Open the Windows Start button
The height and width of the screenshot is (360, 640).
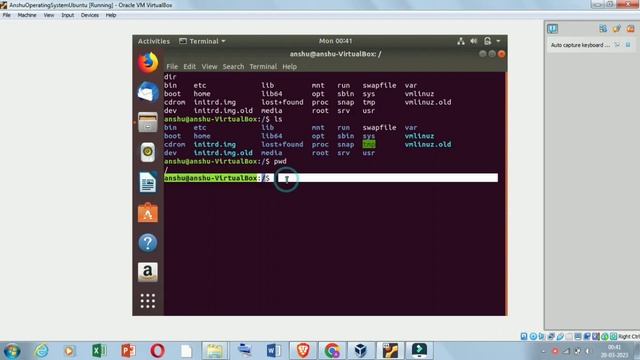12,351
